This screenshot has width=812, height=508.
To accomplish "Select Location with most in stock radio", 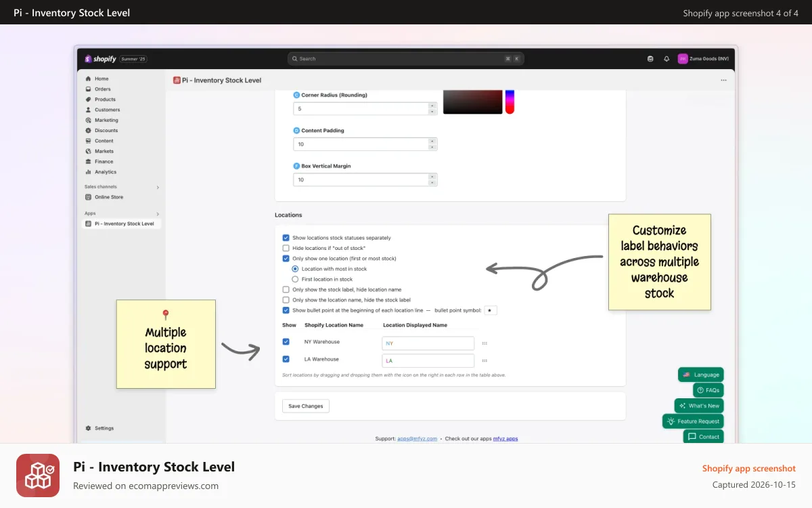I will coord(295,269).
